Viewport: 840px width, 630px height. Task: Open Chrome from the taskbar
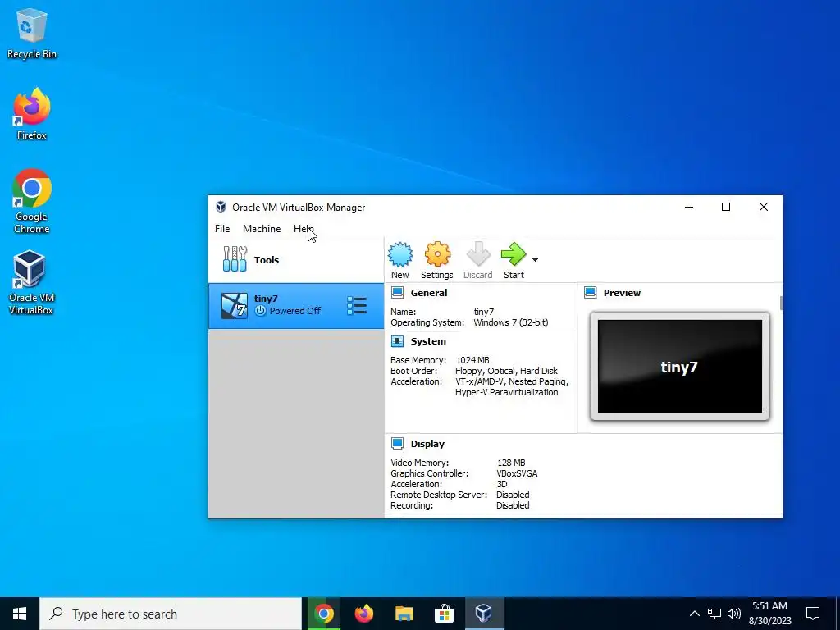[x=323, y=614]
